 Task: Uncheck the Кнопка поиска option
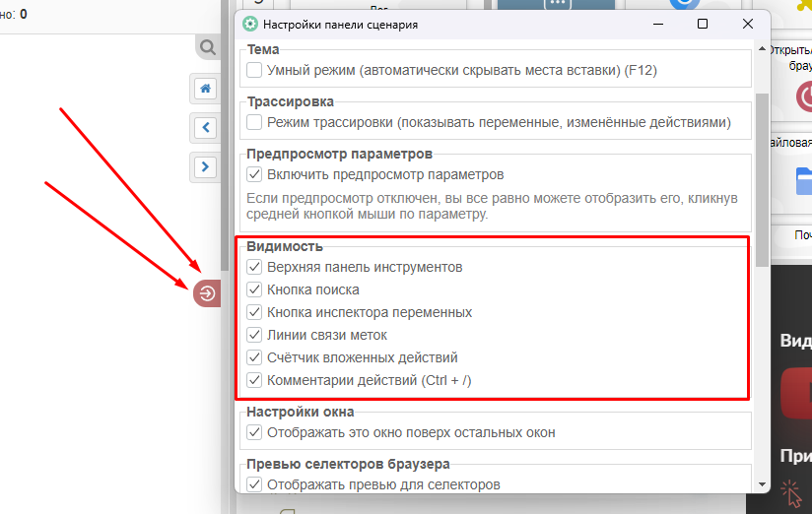click(x=254, y=289)
